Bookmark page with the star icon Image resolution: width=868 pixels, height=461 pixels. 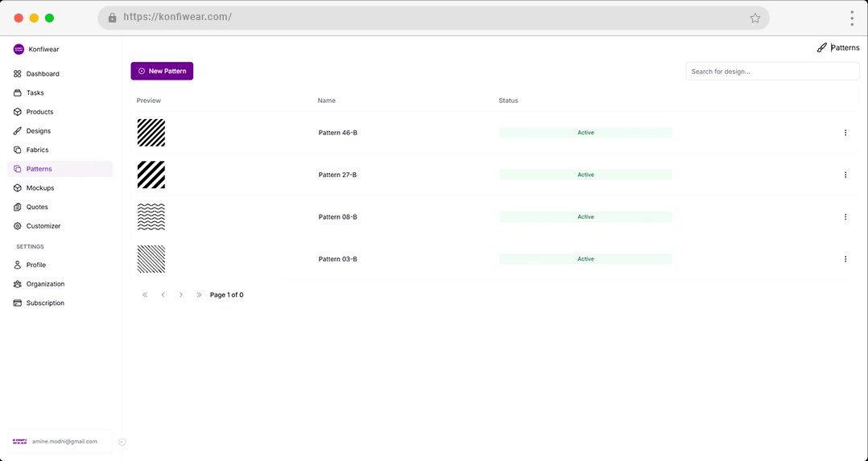pyautogui.click(x=754, y=18)
